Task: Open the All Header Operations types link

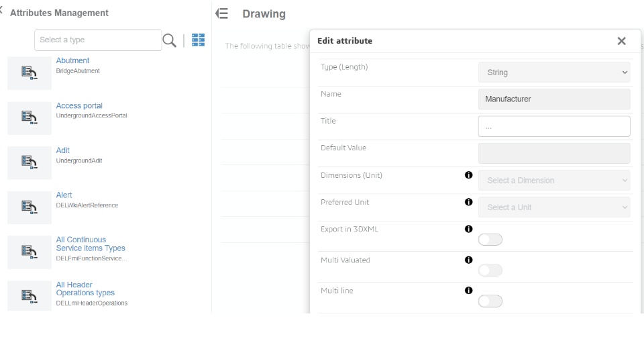Action: pyautogui.click(x=85, y=289)
